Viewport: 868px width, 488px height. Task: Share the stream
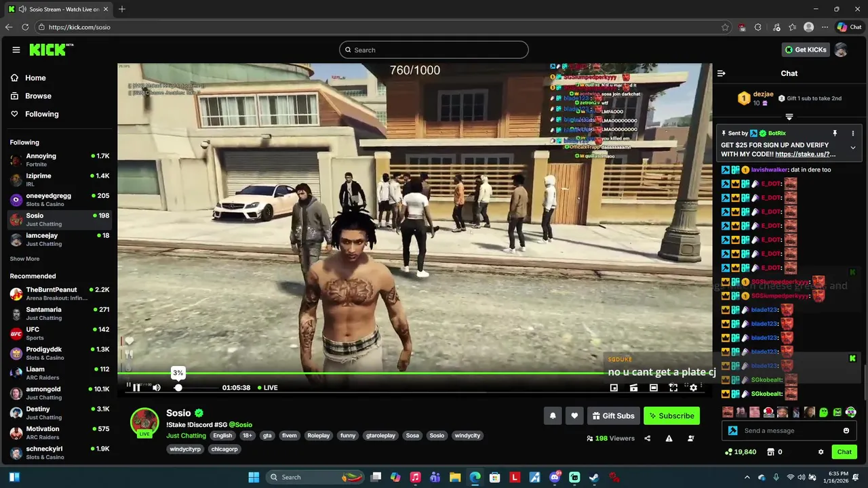(x=647, y=439)
